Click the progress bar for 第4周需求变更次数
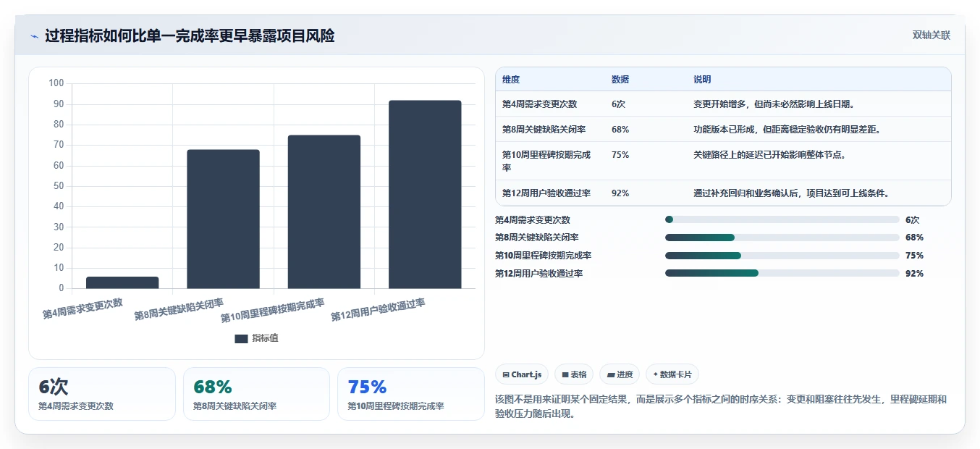The width and height of the screenshot is (980, 449). 782,219
